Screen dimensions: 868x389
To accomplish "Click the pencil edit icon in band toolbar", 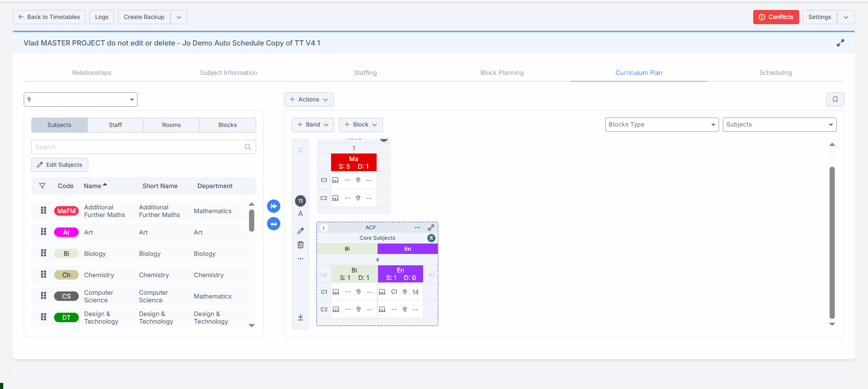I will [x=300, y=231].
